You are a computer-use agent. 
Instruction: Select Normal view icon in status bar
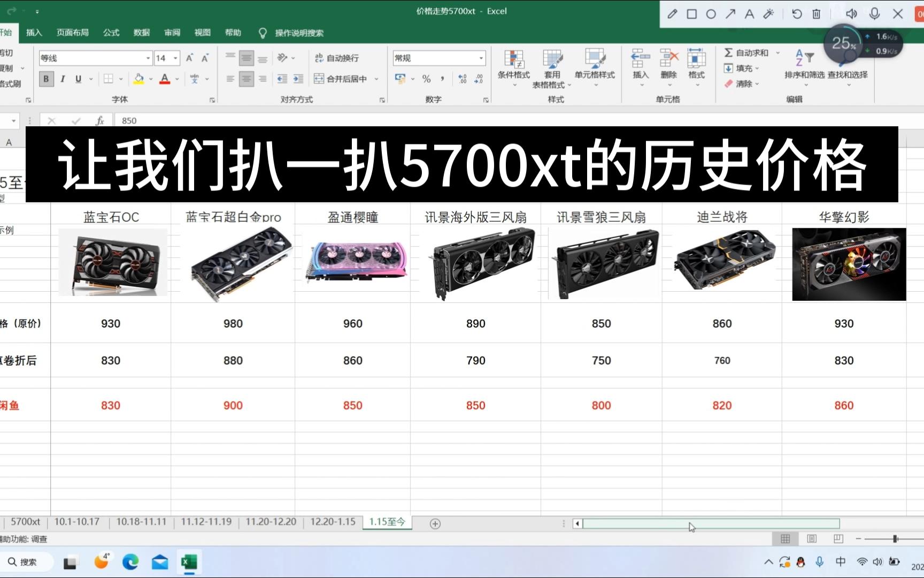785,539
